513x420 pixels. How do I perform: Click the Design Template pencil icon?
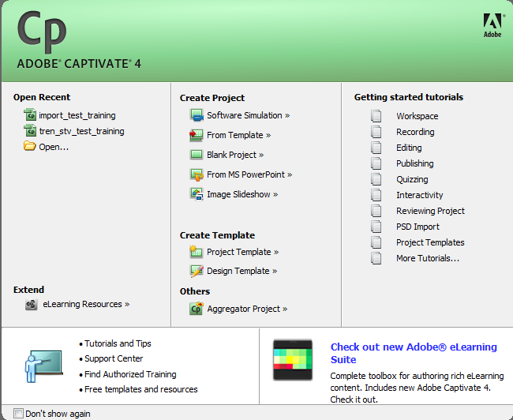pyautogui.click(x=197, y=271)
